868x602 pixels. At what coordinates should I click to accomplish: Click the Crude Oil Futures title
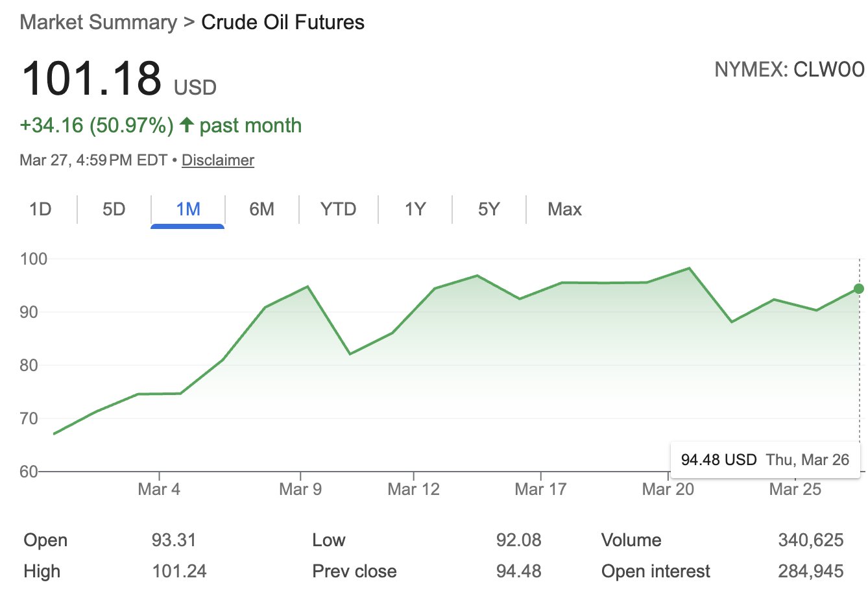(x=283, y=22)
